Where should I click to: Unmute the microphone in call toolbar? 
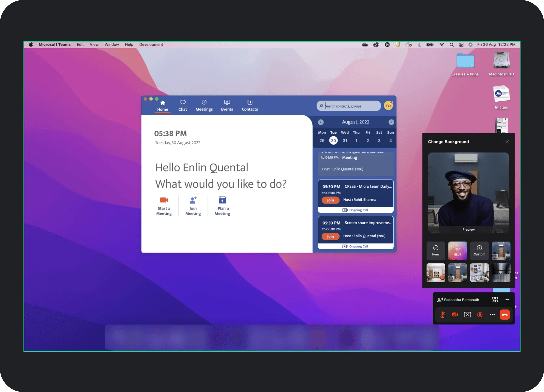click(443, 315)
